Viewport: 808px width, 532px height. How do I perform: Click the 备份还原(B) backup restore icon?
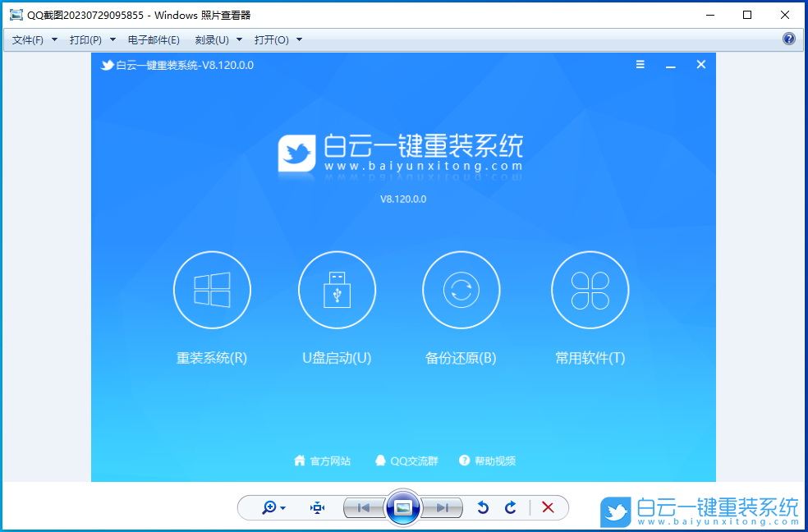(461, 290)
